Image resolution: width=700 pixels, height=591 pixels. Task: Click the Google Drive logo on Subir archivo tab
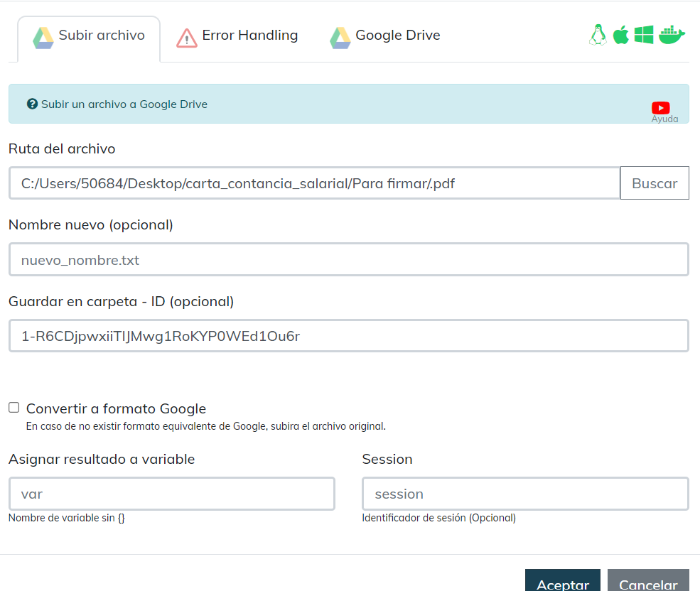coord(43,37)
